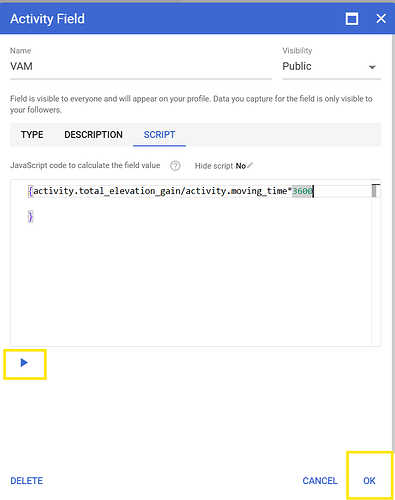
Task: Click the code editor scrollbar thumb
Action: click(x=374, y=191)
